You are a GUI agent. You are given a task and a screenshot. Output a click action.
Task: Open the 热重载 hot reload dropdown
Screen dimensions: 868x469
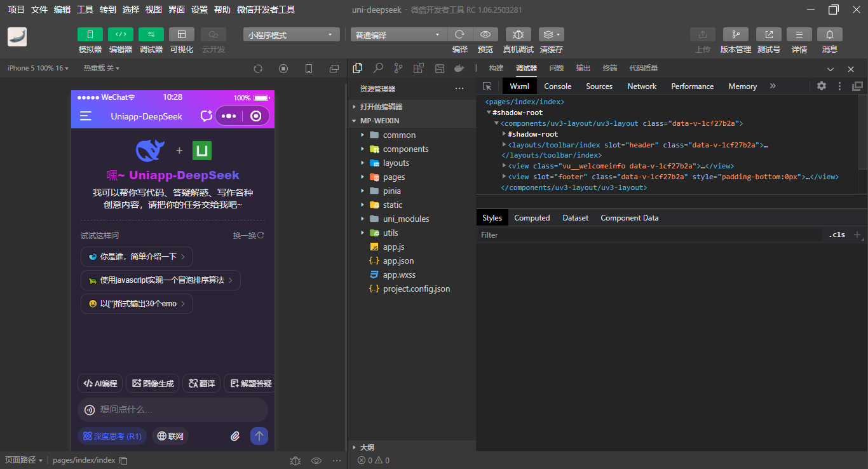point(102,68)
